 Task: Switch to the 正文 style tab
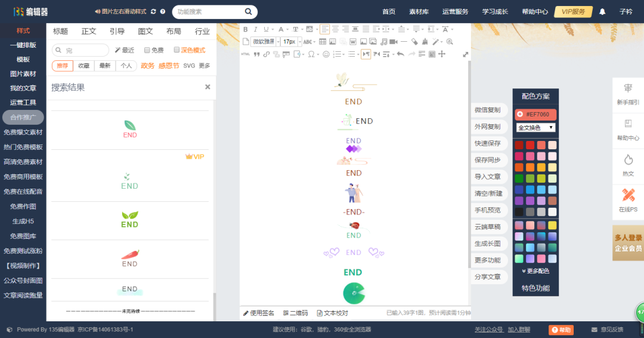tap(89, 31)
